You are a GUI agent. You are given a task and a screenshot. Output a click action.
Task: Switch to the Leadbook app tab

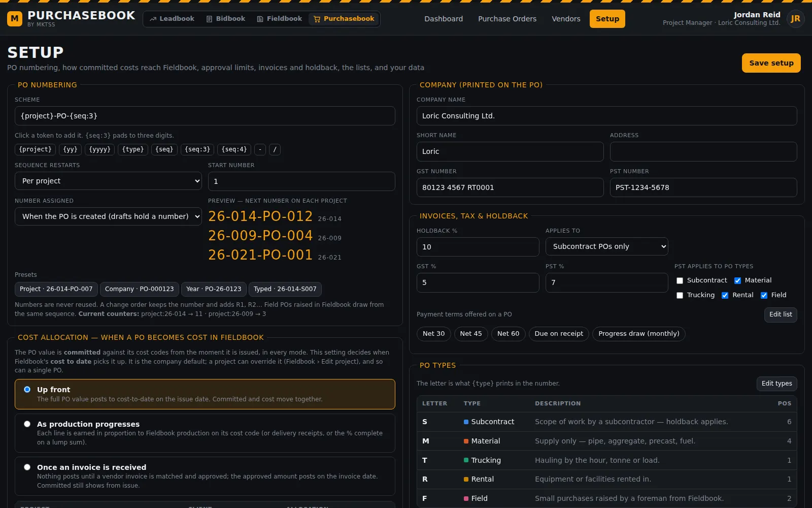pyautogui.click(x=172, y=19)
